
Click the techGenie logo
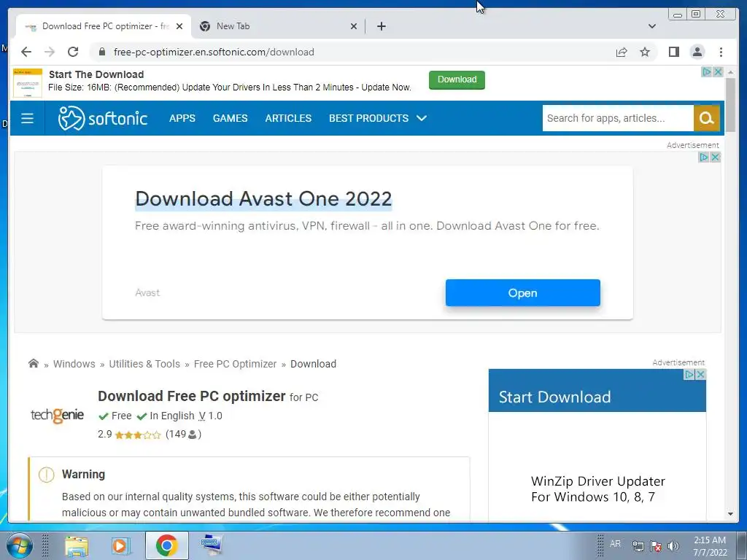tap(57, 415)
